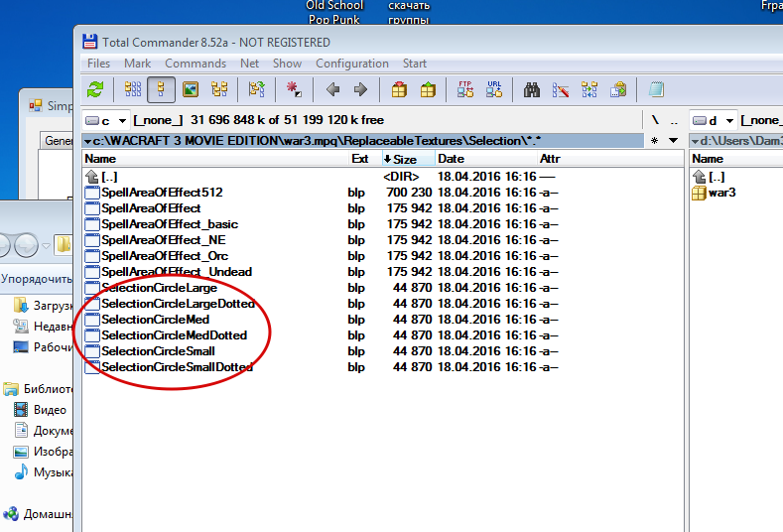
Task: Open the Files menu
Action: 98,64
